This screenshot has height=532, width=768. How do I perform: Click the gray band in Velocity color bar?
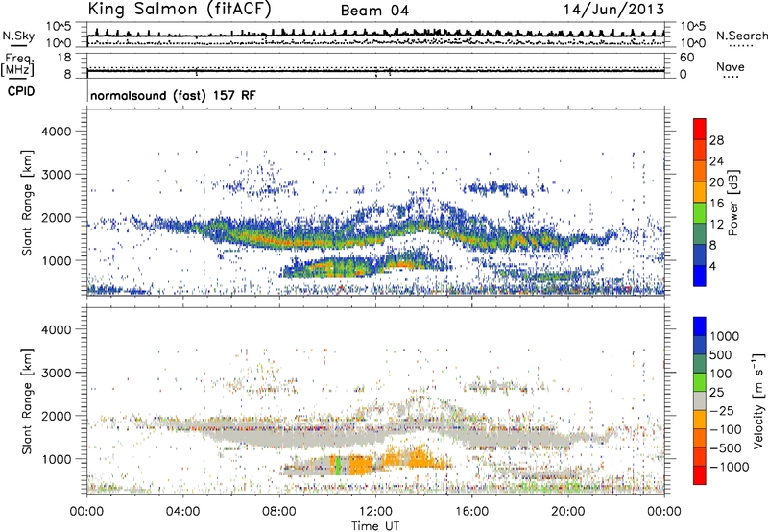(x=700, y=401)
